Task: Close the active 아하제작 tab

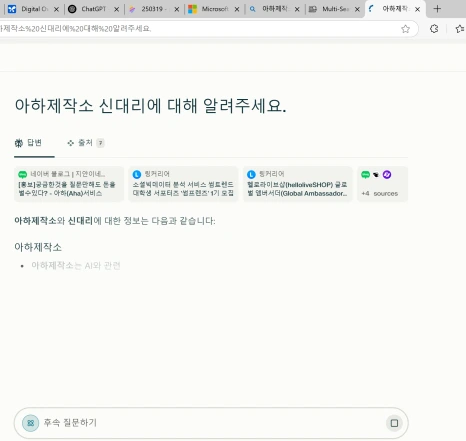Action: click(417, 9)
